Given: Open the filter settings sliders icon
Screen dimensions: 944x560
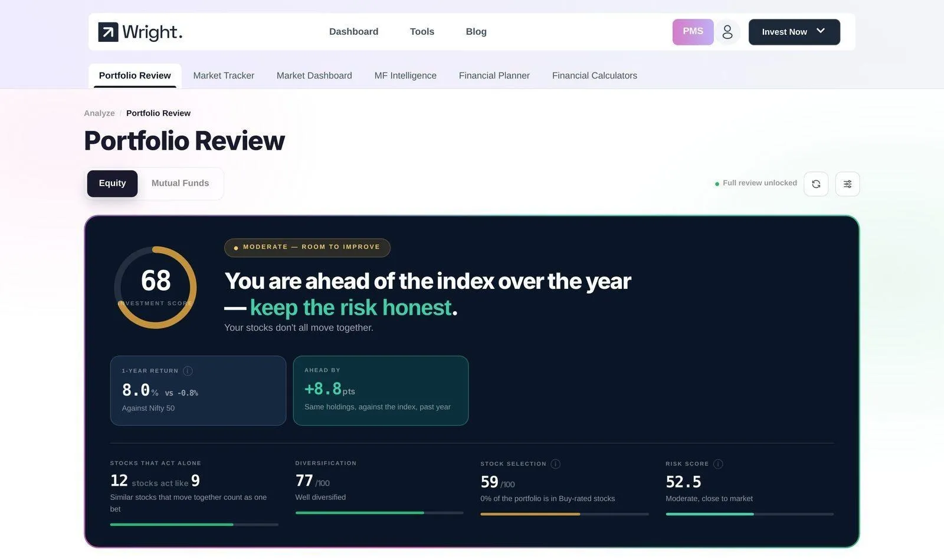Looking at the screenshot, I should point(847,184).
